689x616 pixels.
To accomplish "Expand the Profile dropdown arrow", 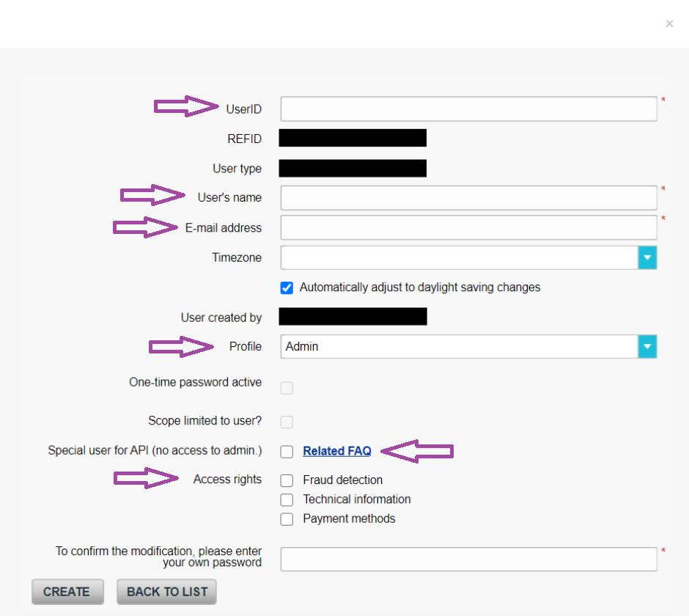I will [647, 346].
